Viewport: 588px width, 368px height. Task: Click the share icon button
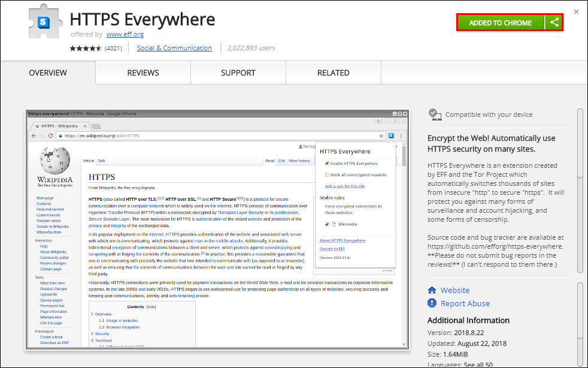554,23
